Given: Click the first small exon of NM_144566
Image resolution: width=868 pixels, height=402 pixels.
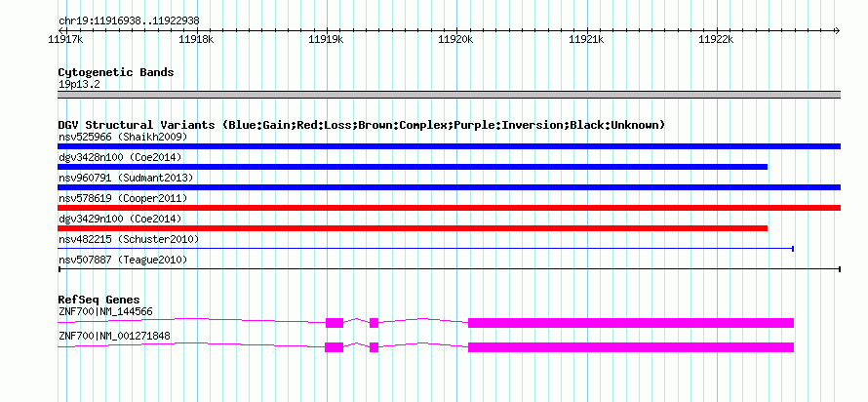Looking at the screenshot, I should click(x=335, y=323).
